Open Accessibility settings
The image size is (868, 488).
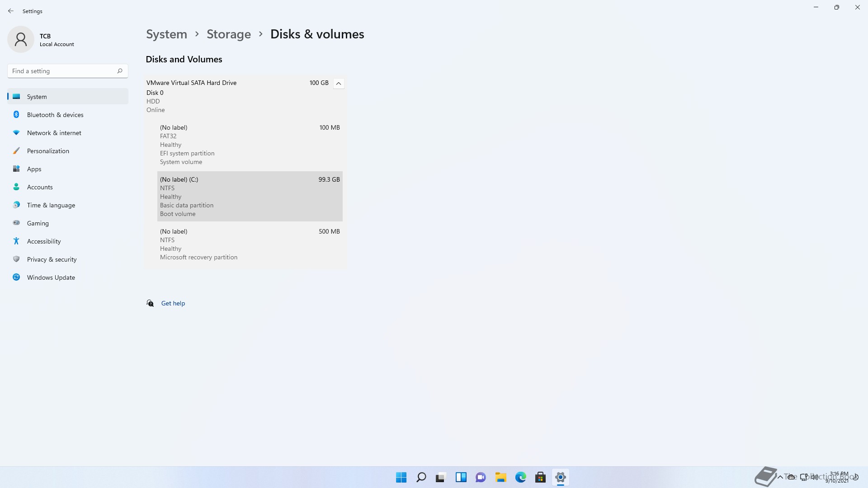[68, 241]
